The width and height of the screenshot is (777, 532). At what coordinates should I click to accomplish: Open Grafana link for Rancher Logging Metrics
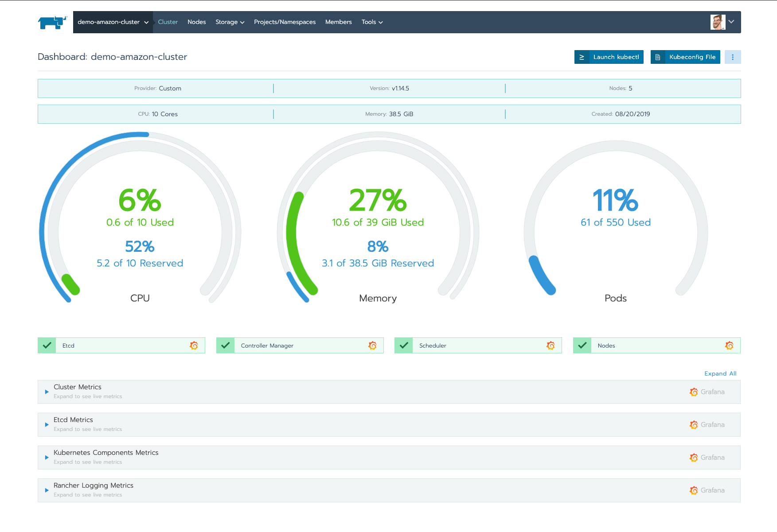tap(707, 490)
